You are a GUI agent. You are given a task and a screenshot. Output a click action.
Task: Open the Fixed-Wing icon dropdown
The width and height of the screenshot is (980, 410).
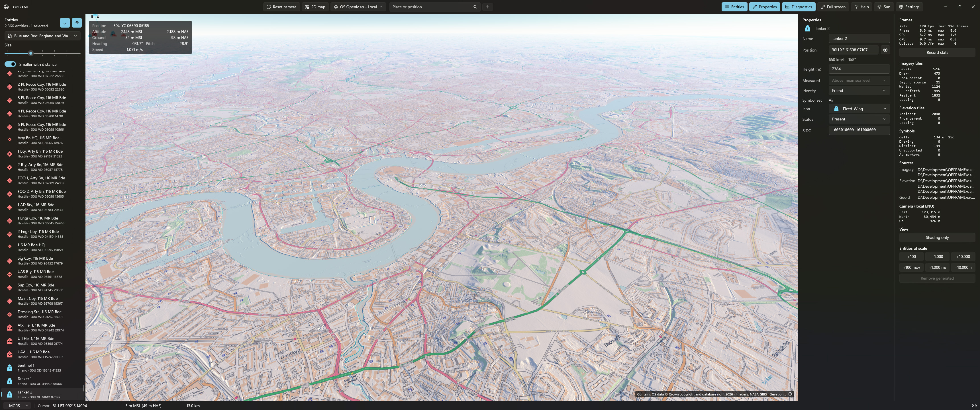pyautogui.click(x=859, y=109)
